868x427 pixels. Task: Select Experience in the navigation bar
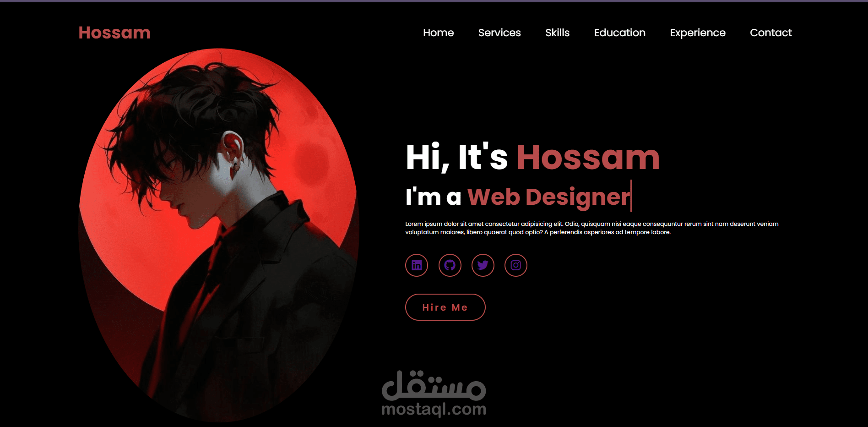(698, 33)
